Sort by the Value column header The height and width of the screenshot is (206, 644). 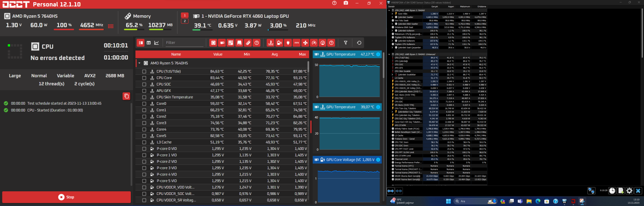tap(218, 54)
